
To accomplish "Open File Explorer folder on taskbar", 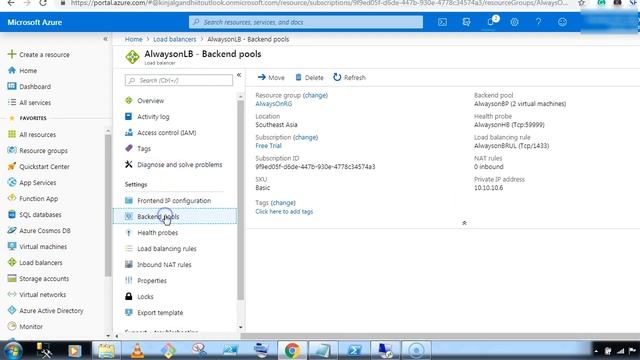I will point(106,351).
